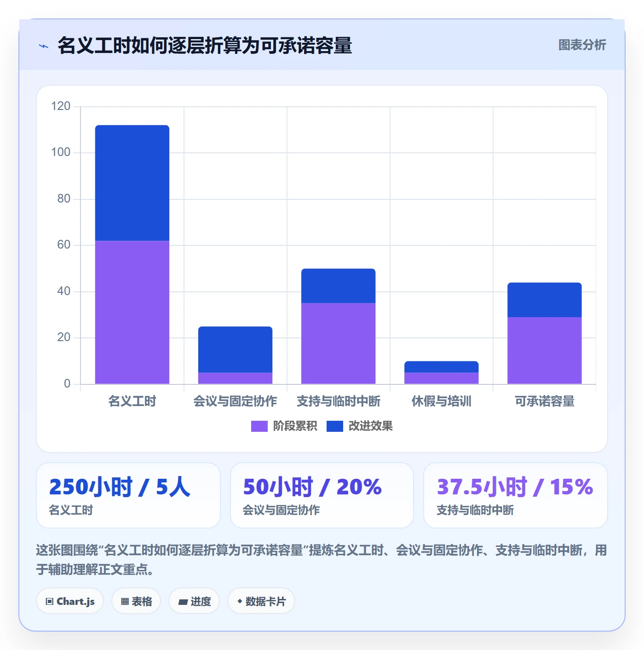Click the 图表分析 label in the header
Viewport: 644px width, 650px height.
pos(582,45)
